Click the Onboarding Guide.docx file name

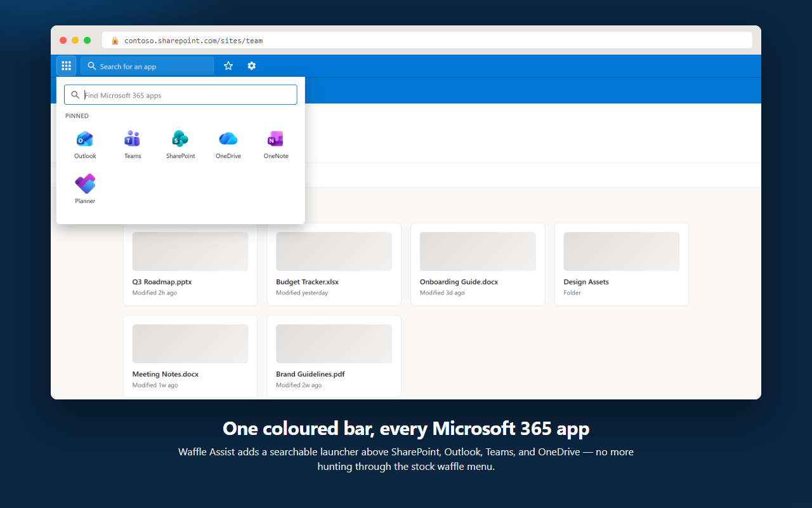[x=459, y=282]
